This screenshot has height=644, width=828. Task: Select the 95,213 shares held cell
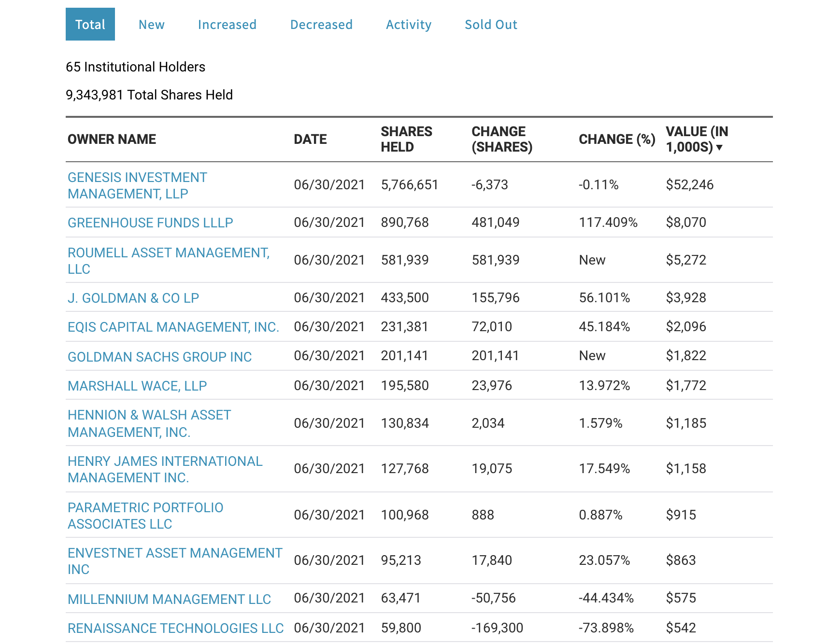[401, 560]
